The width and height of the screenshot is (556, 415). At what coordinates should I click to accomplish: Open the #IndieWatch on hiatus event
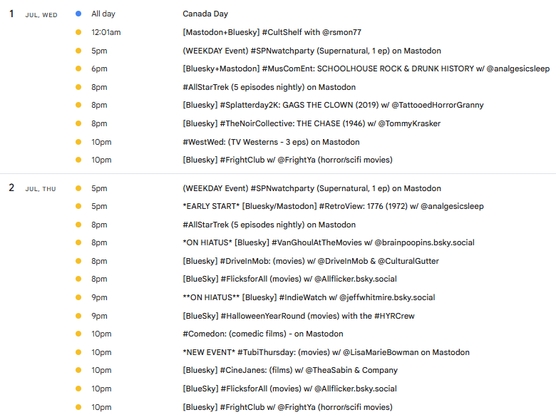pos(309,297)
